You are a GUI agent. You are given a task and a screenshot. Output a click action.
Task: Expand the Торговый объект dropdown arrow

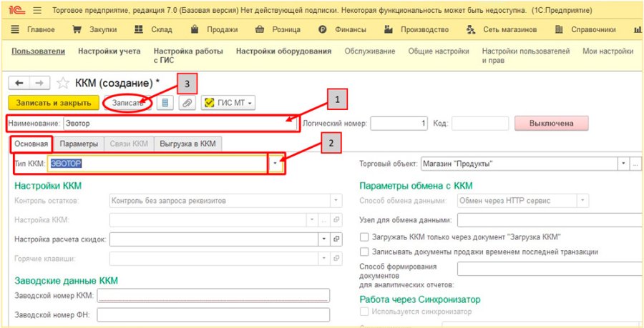click(x=623, y=164)
